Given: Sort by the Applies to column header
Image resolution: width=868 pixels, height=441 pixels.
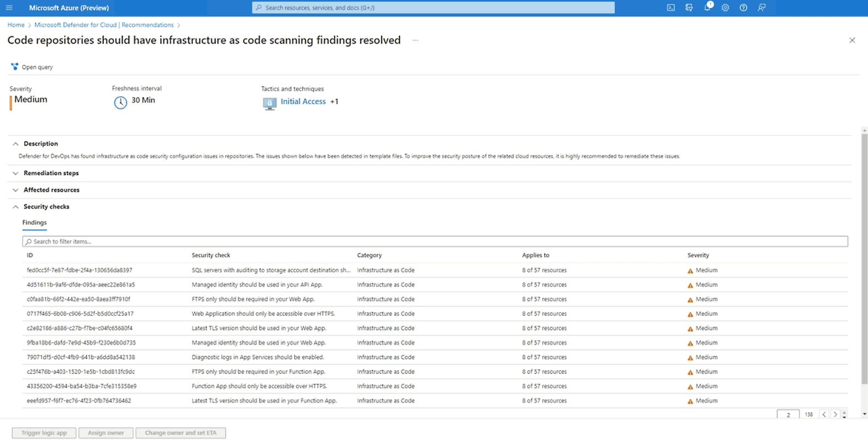Looking at the screenshot, I should [536, 255].
